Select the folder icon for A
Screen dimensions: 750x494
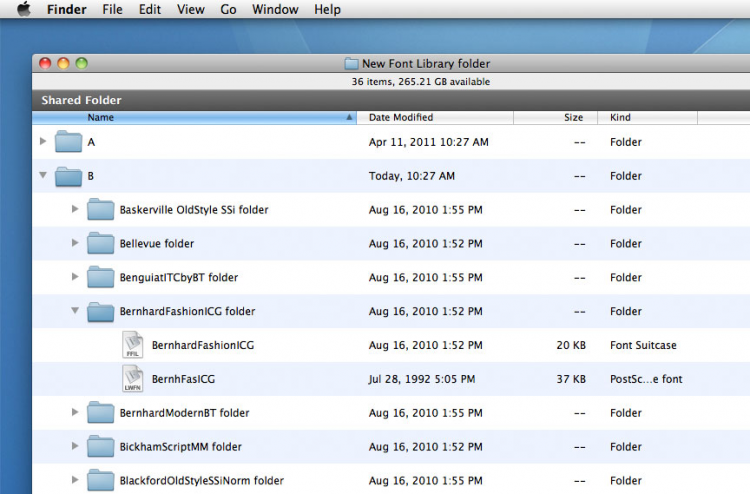(x=68, y=142)
